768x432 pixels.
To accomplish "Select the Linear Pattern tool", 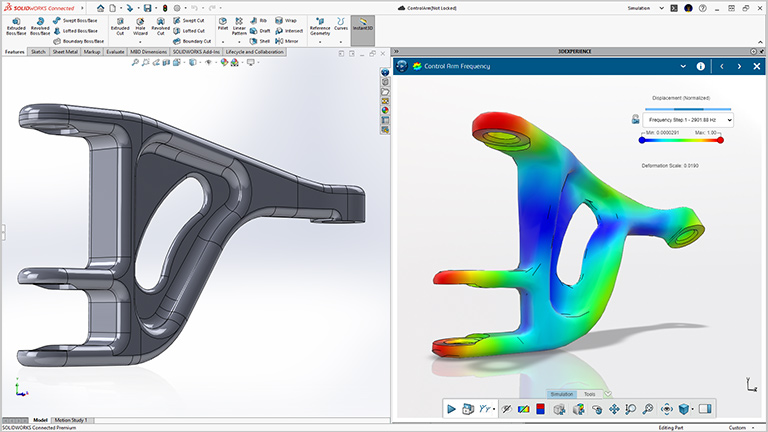I will pyautogui.click(x=240, y=27).
